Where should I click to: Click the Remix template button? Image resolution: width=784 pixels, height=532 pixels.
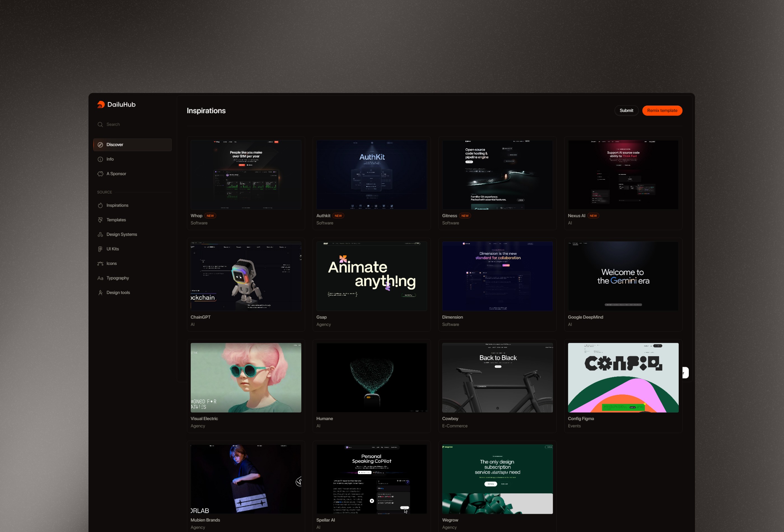click(662, 110)
